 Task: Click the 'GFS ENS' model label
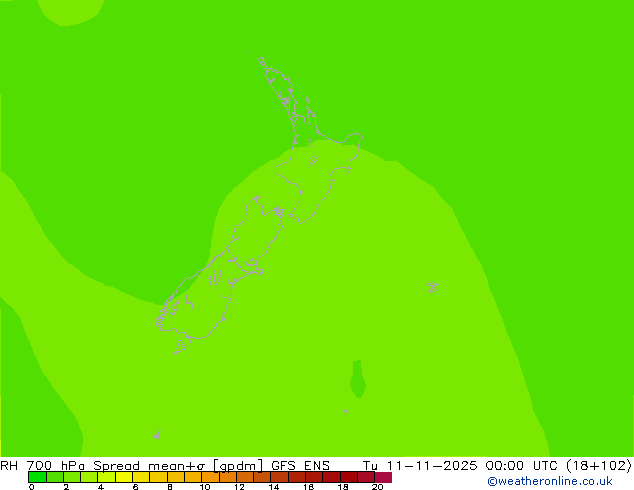(x=300, y=465)
